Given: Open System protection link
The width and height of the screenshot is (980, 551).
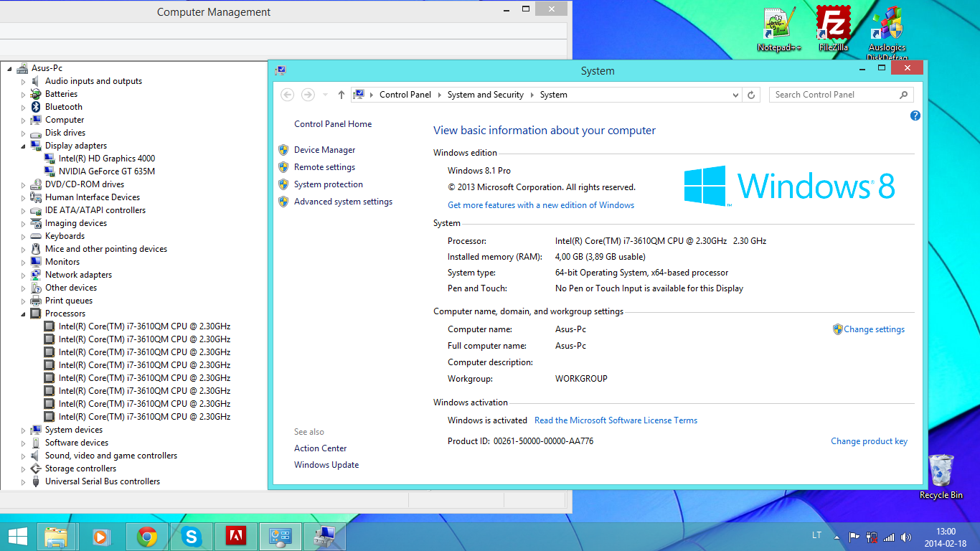Looking at the screenshot, I should 329,184.
